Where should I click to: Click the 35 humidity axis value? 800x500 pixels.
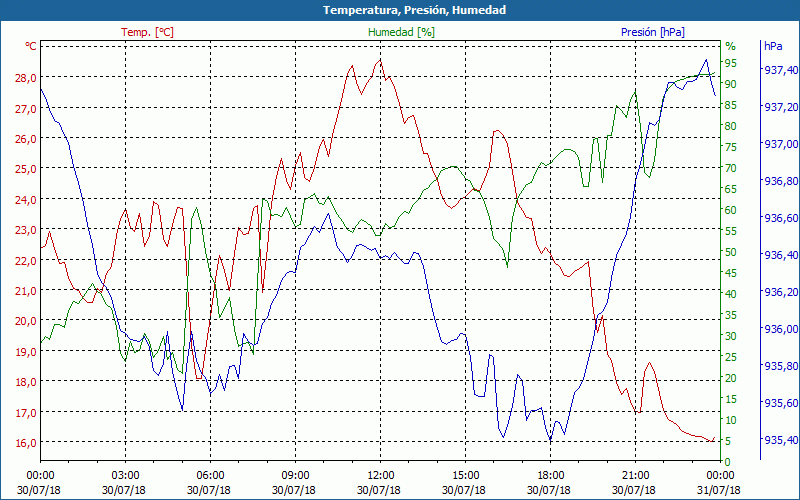[731, 315]
